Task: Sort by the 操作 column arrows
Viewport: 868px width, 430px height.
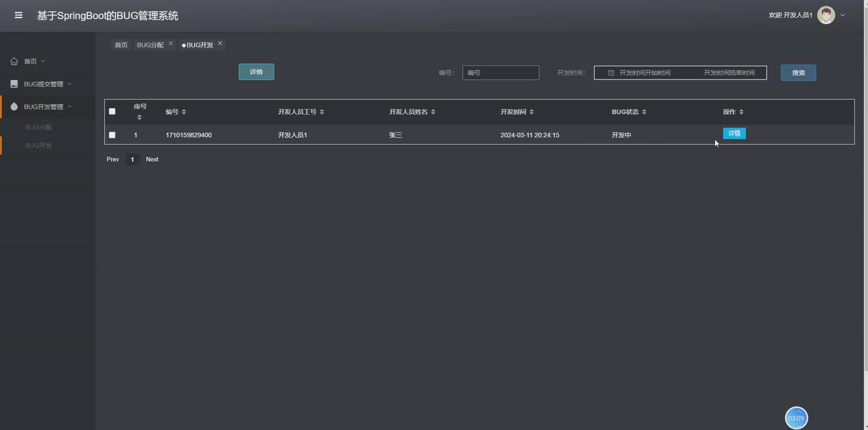Action: [741, 112]
